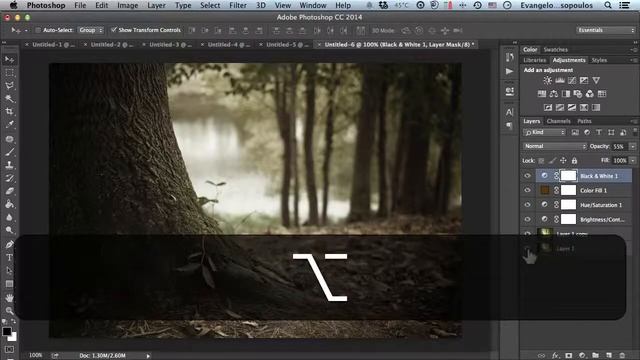This screenshot has width=640, height=360.
Task: Click the zoom level 100% field
Action: (x=36, y=356)
